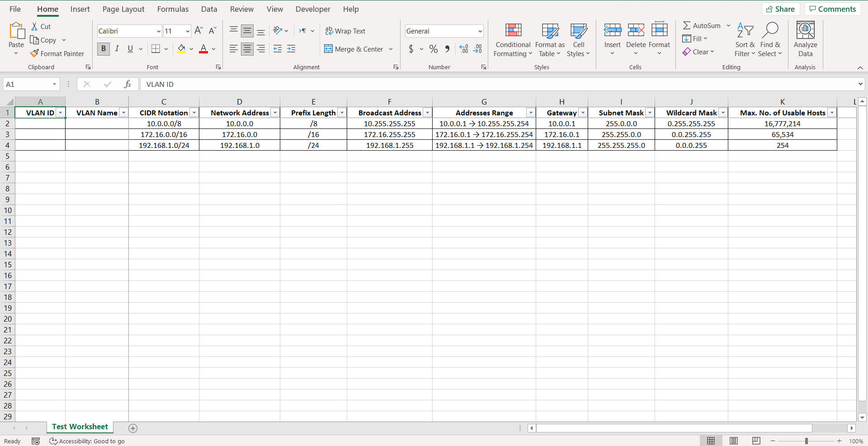Click the Insert cells icon
Screen dimensions: 868x446
pos(613,30)
